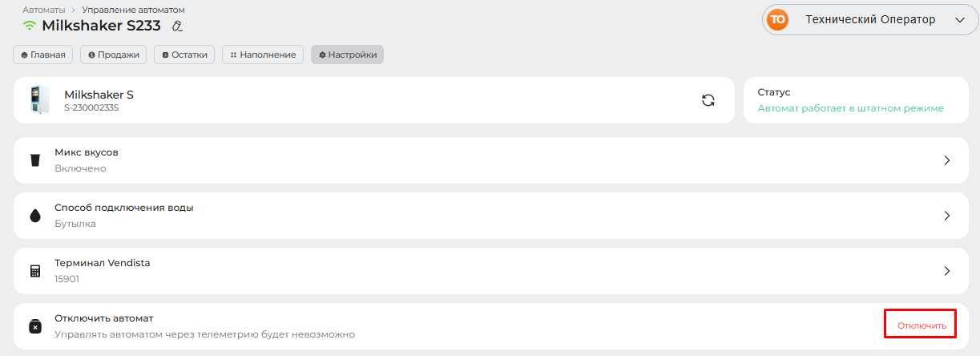The image size is (980, 356).
Task: Expand the Терминал Vendista chevron
Action: (946, 271)
